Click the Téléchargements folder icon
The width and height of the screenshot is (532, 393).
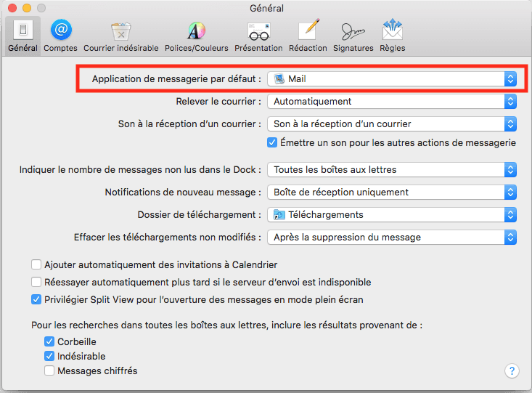tap(279, 215)
